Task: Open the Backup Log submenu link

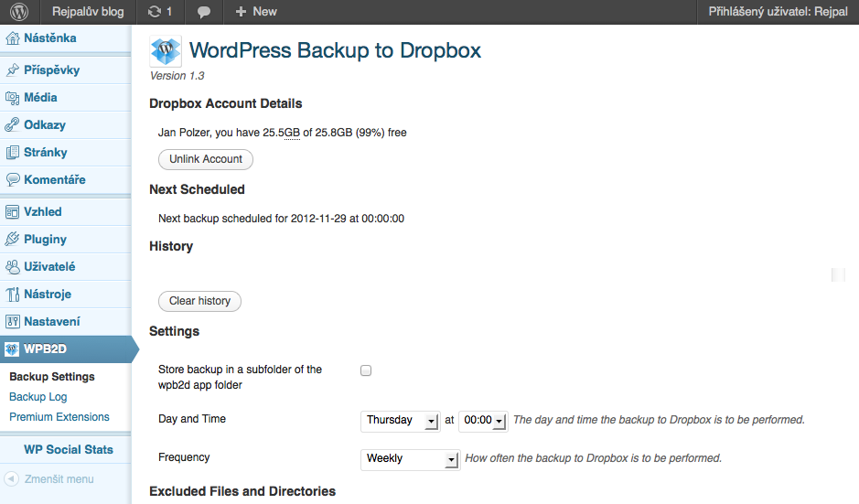Action: pos(38,397)
